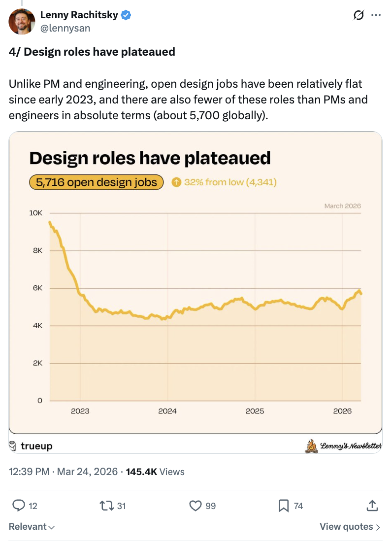Viewport: 392px width, 546px height.
Task: Click the 145.4K Views count
Action: click(x=155, y=472)
